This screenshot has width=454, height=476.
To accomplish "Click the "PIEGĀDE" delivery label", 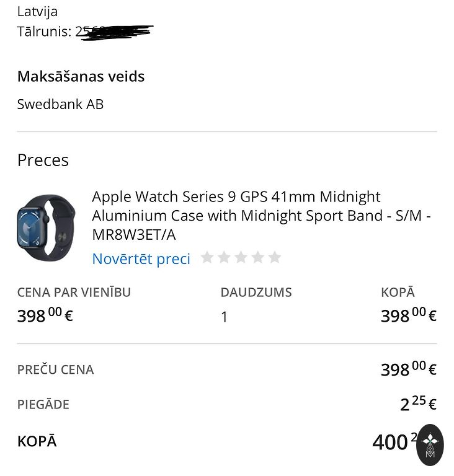I will coord(43,405).
